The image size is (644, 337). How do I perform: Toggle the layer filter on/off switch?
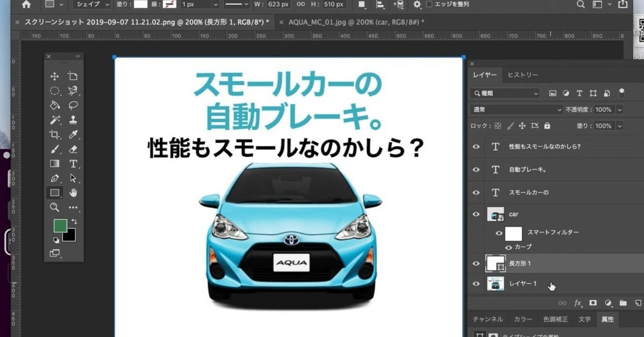(621, 92)
